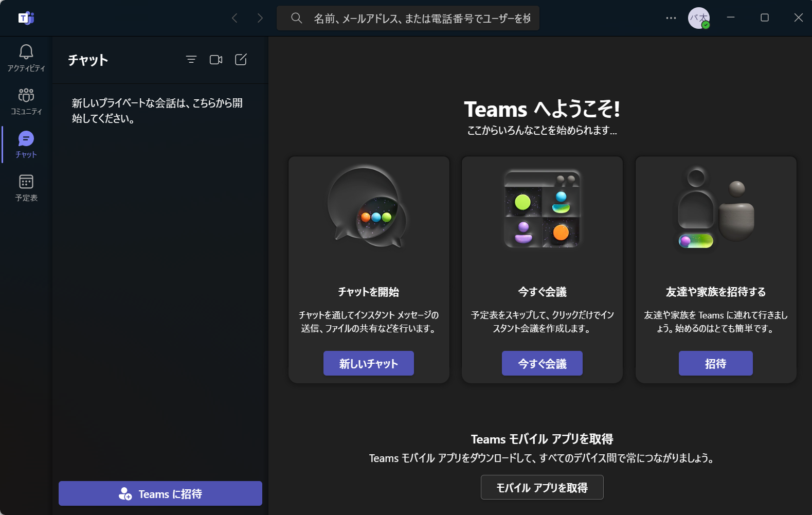
Task: Click the Teams へようこそ! heading
Action: [542, 109]
